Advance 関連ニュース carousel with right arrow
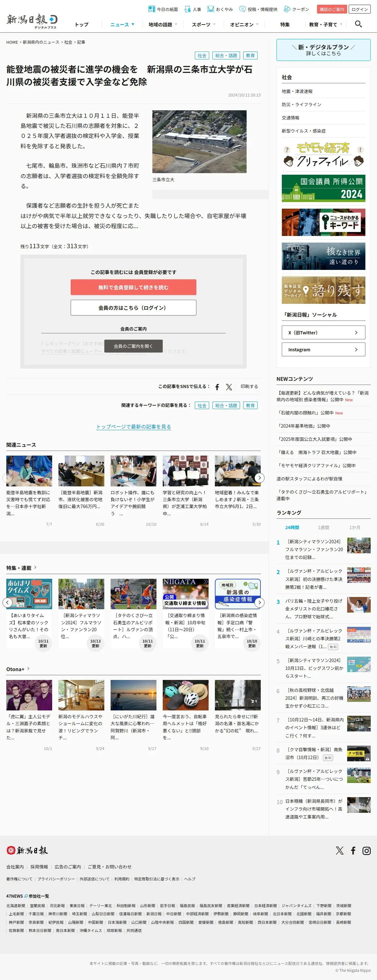This screenshot has width=377, height=980. coord(260,478)
